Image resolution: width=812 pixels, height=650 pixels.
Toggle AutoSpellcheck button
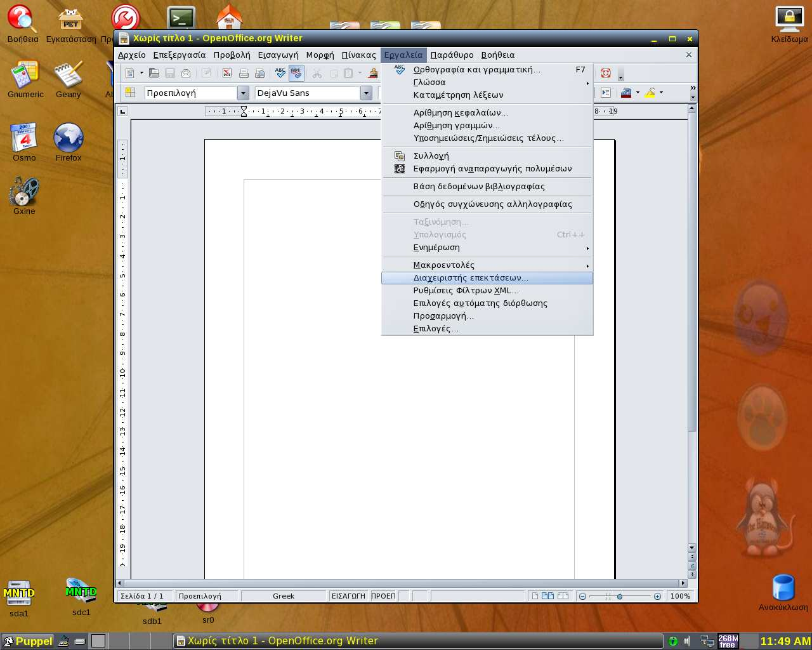tap(296, 74)
